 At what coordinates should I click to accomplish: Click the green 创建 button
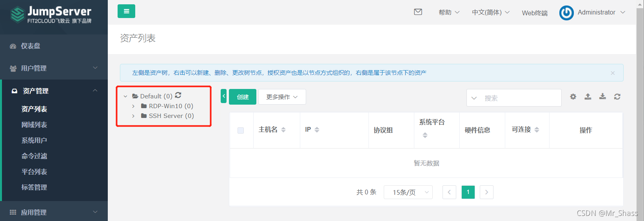pos(243,97)
